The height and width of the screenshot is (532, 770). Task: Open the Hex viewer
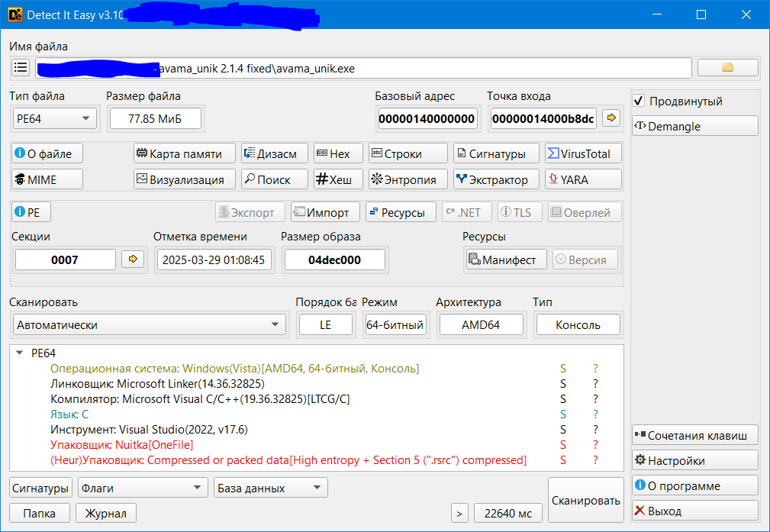[338, 153]
